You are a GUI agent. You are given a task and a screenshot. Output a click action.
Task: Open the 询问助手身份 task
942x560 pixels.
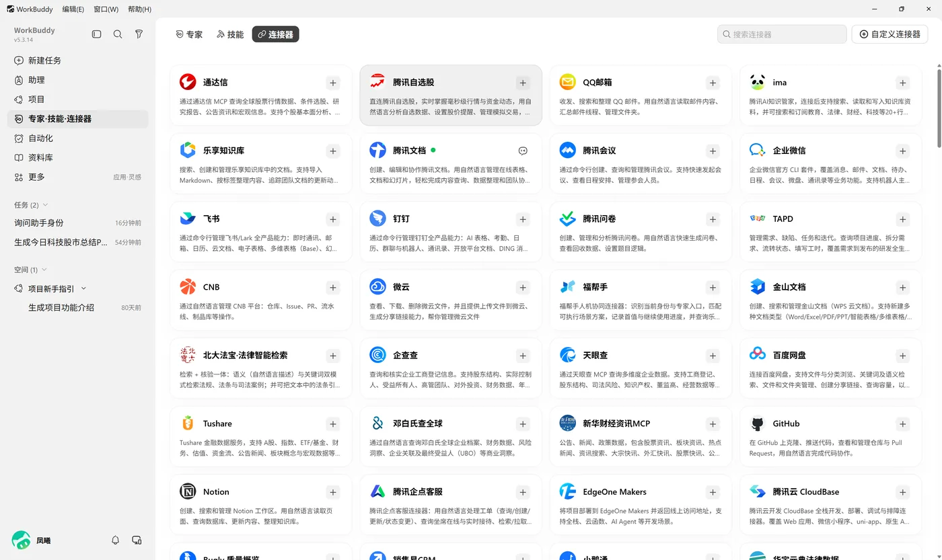[x=78, y=223]
